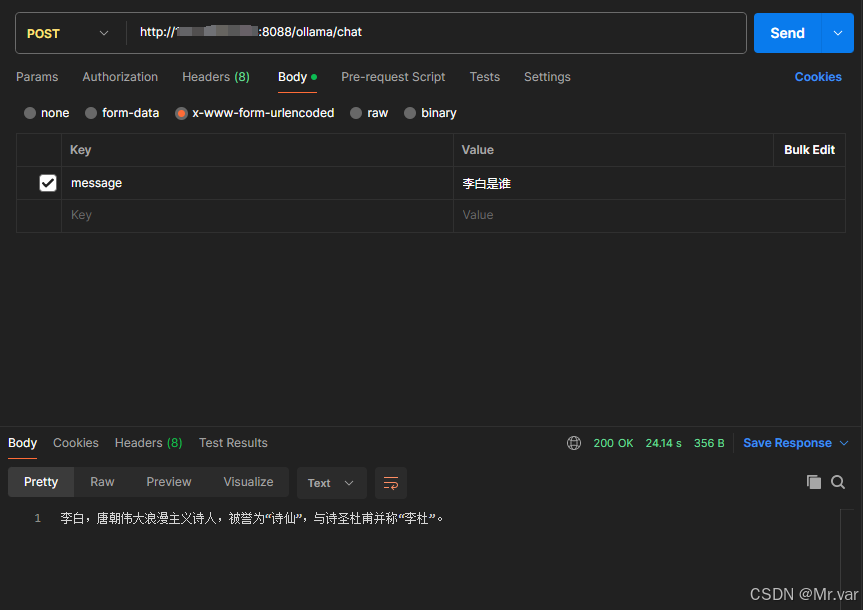Expand the Send button arrow dropdown

837,33
